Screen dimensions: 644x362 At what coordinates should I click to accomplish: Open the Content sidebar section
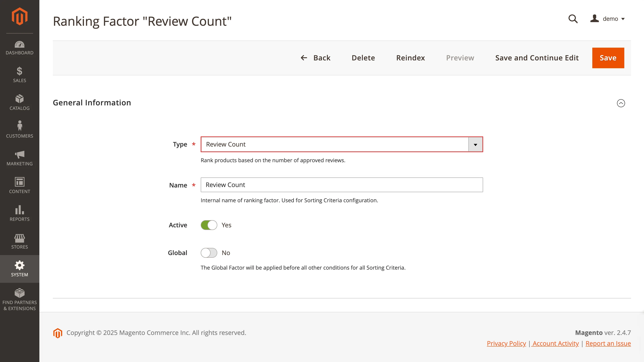click(x=19, y=185)
